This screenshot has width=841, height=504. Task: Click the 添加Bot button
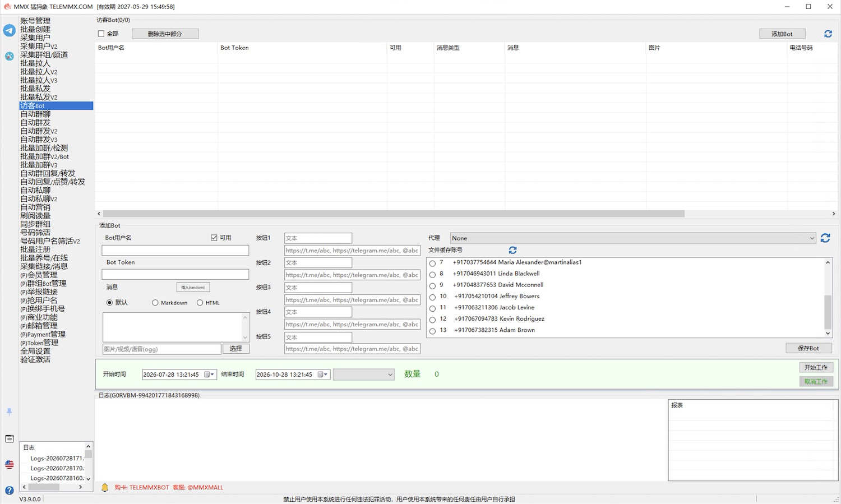(x=782, y=34)
